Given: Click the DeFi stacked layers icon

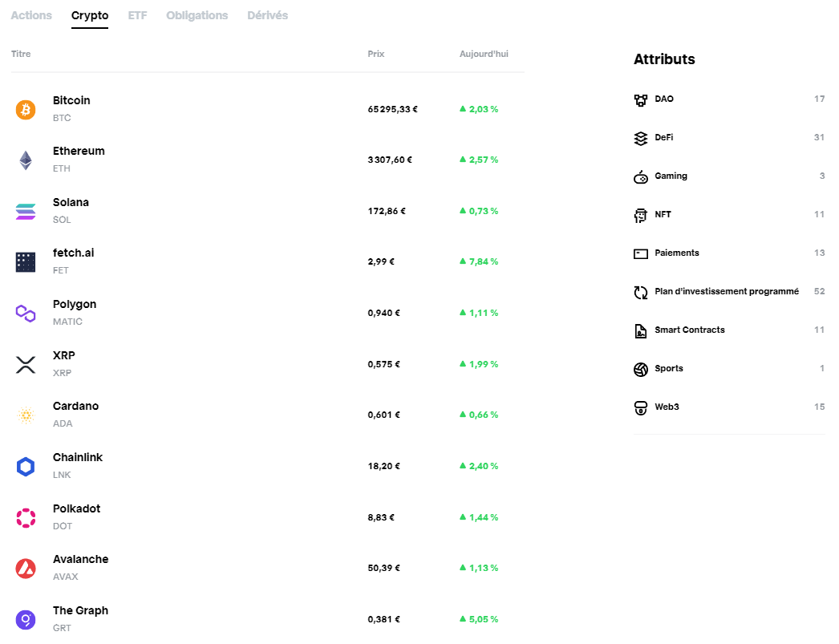Looking at the screenshot, I should pos(641,139).
